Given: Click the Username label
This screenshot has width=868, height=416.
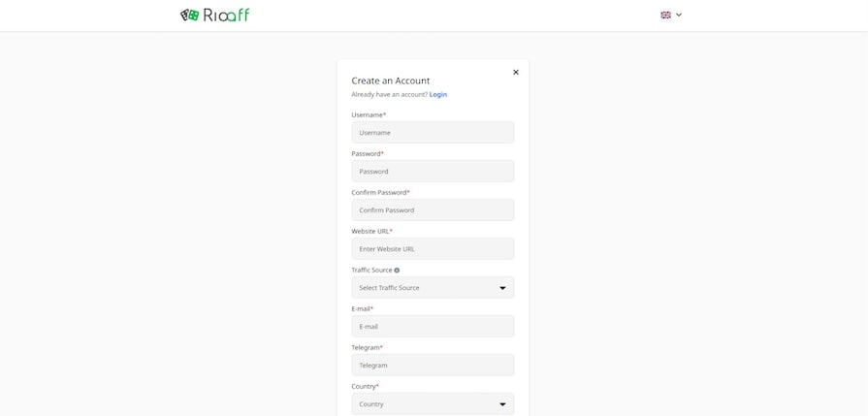Looking at the screenshot, I should click(369, 114).
